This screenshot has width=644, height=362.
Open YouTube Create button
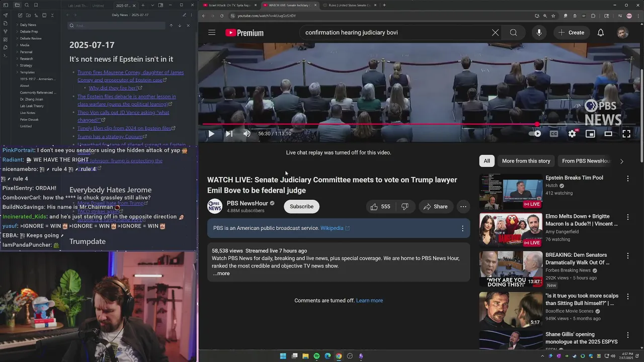coord(571,33)
